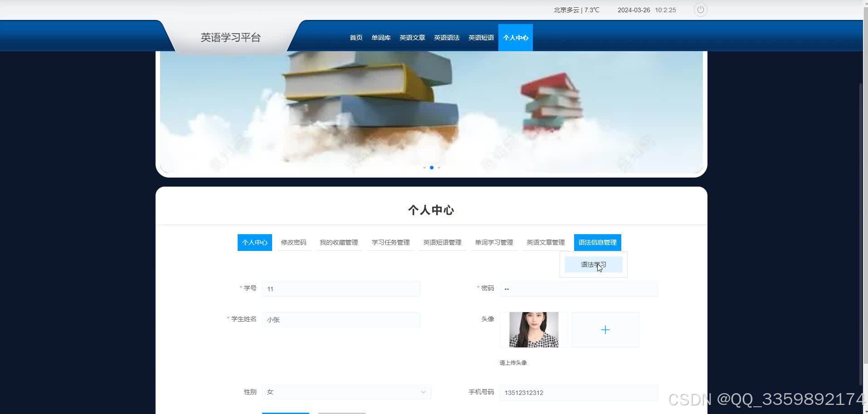The height and width of the screenshot is (414, 868).
Task: Click the uploaded avatar photo thumbnail
Action: click(x=533, y=329)
